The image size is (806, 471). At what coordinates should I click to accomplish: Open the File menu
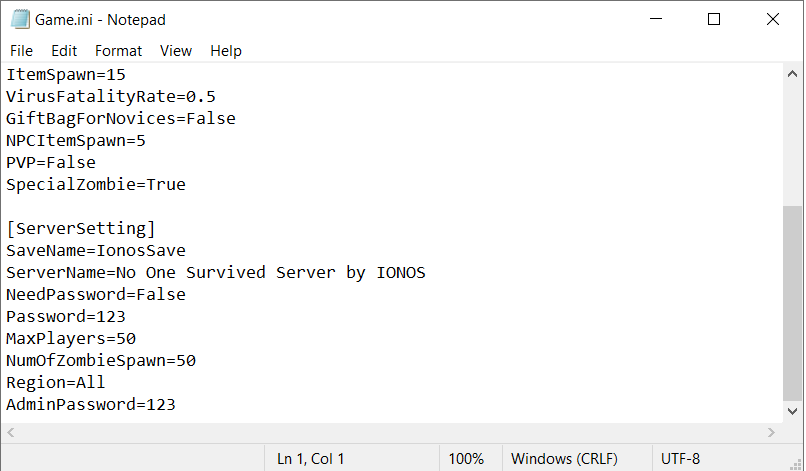click(x=21, y=51)
